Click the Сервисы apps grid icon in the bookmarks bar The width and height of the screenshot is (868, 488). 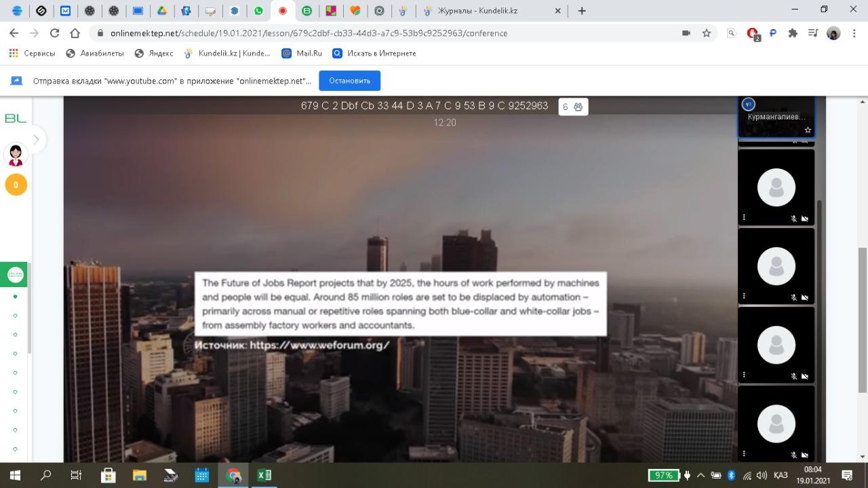14,53
